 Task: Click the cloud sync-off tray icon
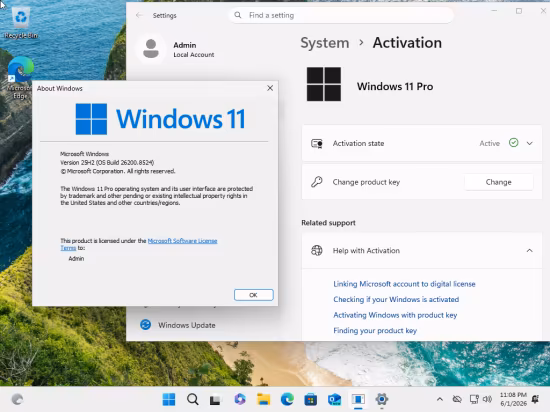(457, 399)
